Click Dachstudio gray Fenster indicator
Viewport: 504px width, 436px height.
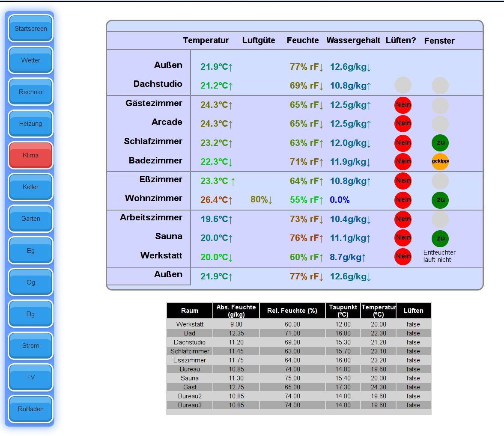click(x=440, y=86)
